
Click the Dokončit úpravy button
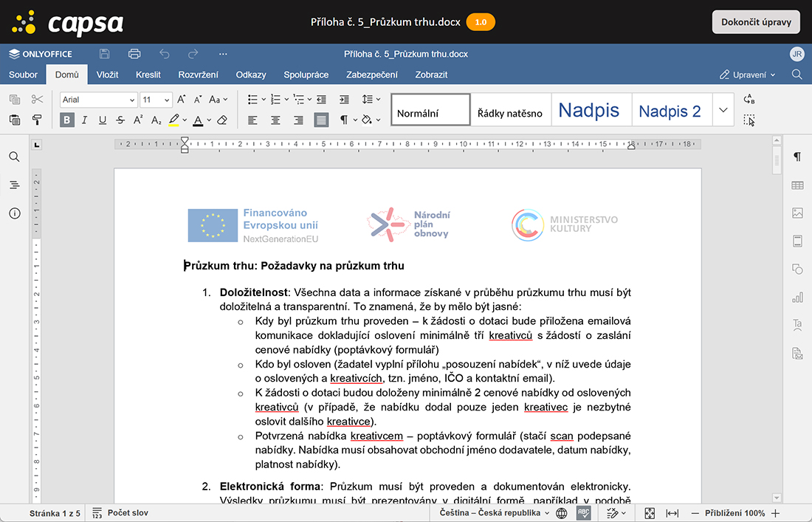point(756,22)
